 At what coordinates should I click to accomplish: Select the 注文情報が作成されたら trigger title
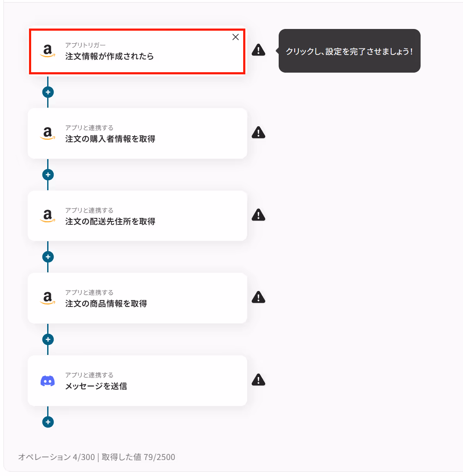(x=109, y=57)
